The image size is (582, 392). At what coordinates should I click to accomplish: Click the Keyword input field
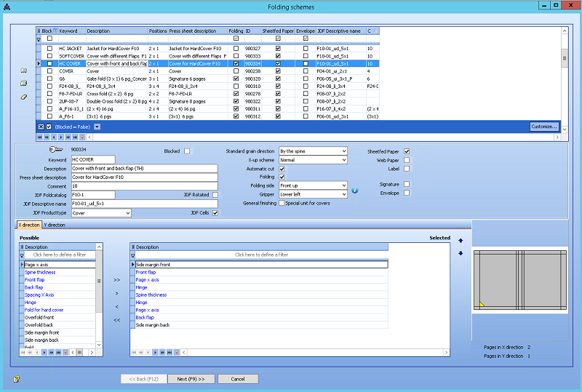coord(93,159)
